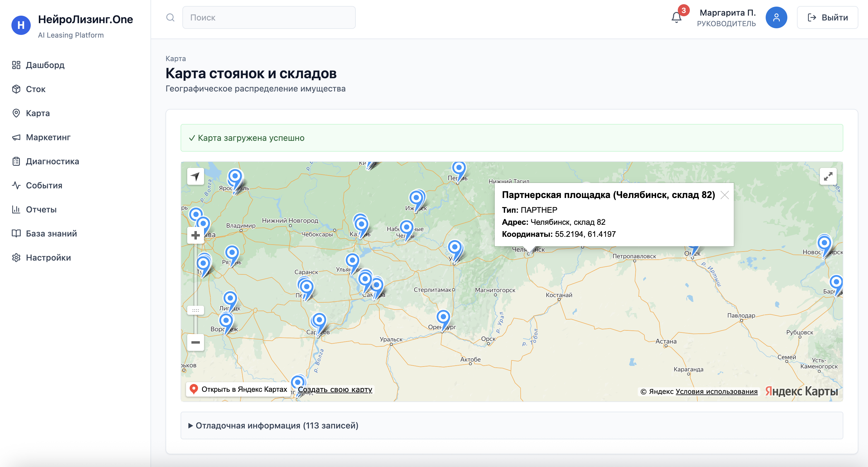
Task: Open the Сток sidebar section
Action: point(36,89)
